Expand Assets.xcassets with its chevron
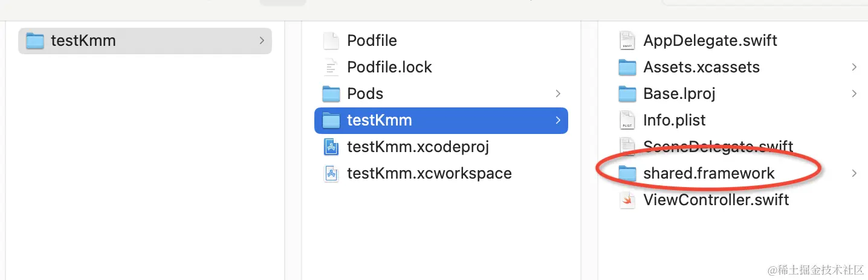 coord(854,67)
